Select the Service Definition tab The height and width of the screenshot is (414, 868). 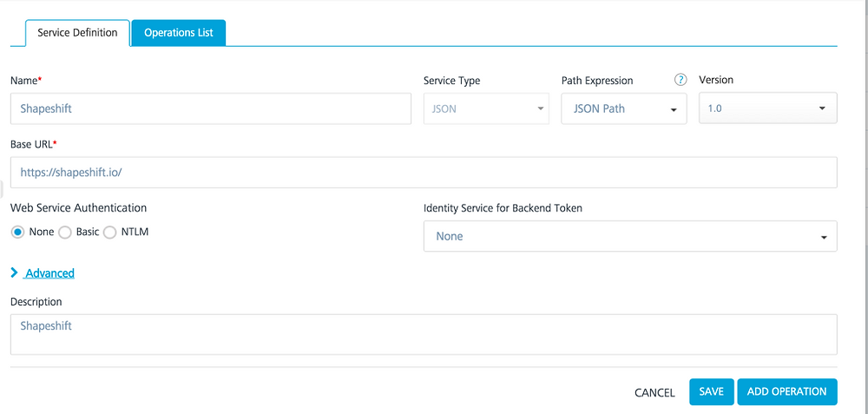point(77,33)
